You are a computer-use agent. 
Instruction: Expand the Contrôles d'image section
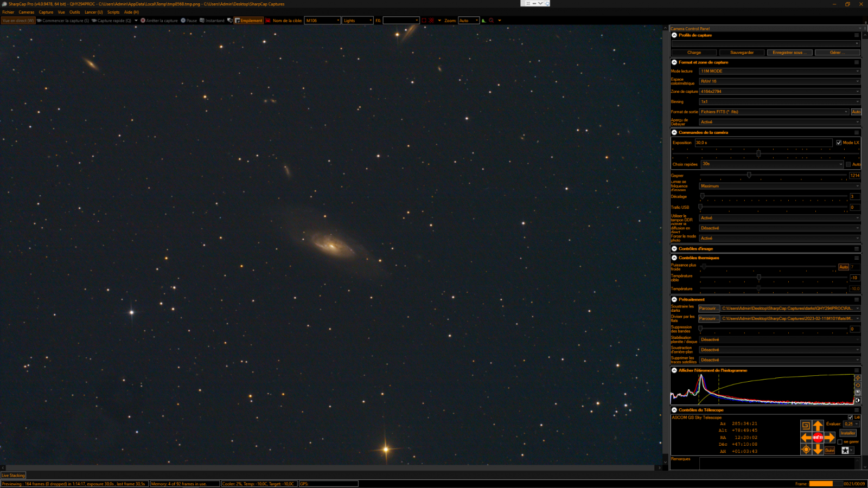point(674,249)
